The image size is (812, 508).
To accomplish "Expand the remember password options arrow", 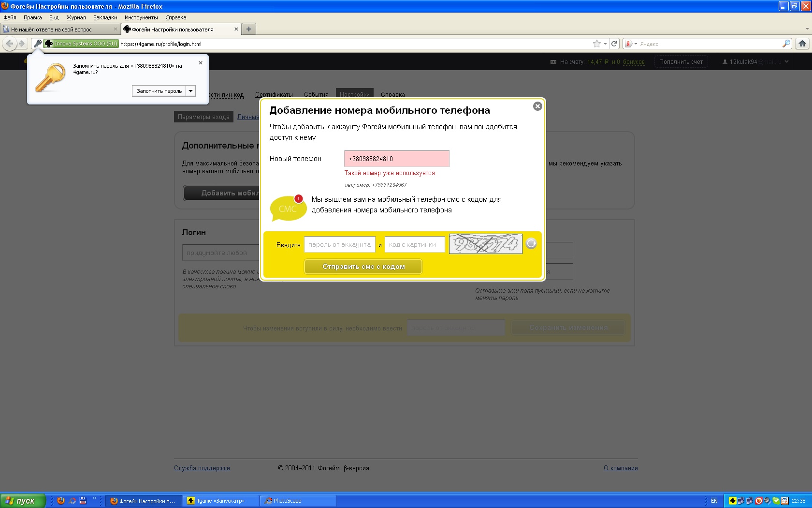I will point(191,91).
